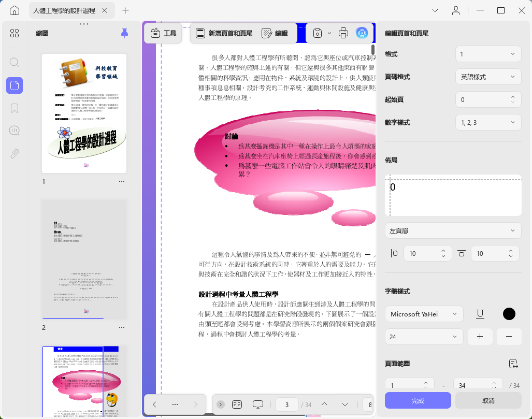This screenshot has width=532, height=419.
Task: Open the Microsoft YaHei font dropdown
Action: (424, 314)
